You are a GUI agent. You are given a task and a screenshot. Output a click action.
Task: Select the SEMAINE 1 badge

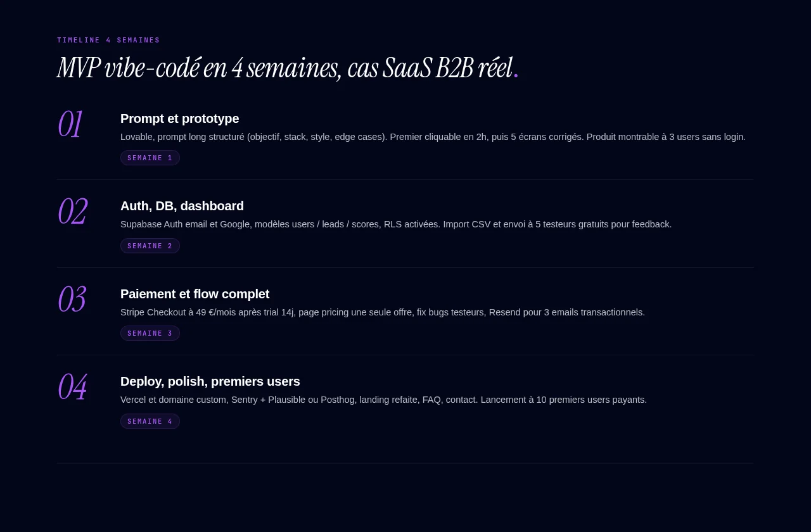coord(150,158)
